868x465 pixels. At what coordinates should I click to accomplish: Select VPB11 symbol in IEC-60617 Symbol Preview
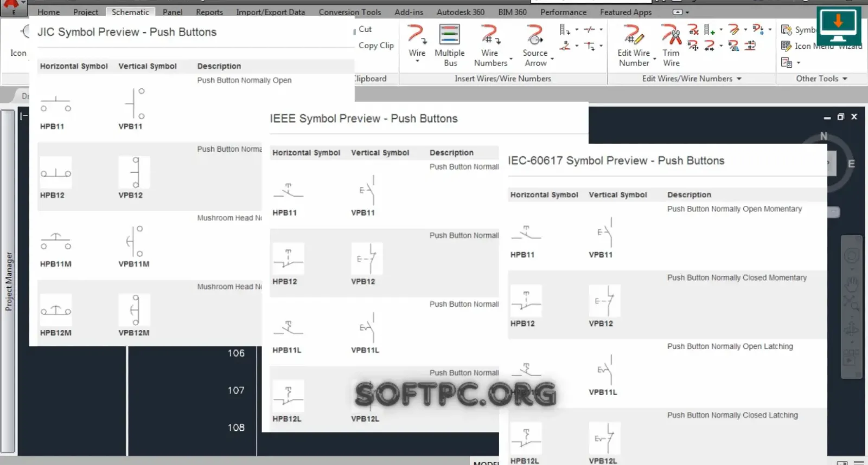604,232
